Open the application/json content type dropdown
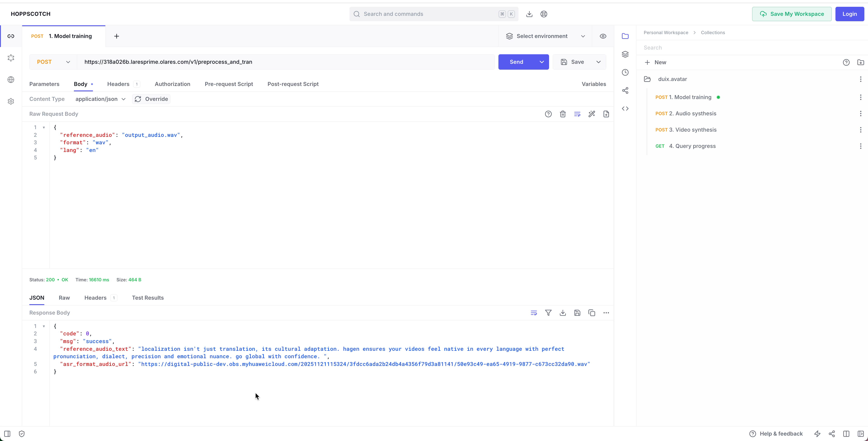The width and height of the screenshot is (868, 441). coord(100,99)
